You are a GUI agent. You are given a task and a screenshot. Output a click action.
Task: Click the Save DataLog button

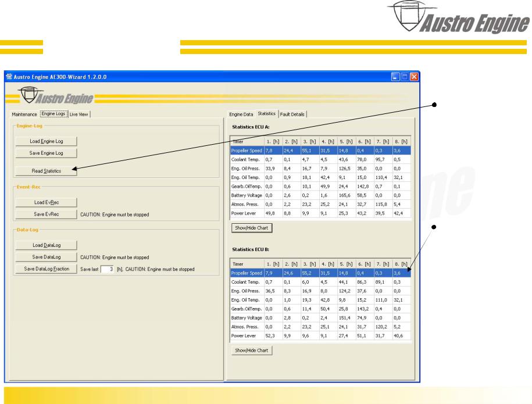(x=46, y=257)
